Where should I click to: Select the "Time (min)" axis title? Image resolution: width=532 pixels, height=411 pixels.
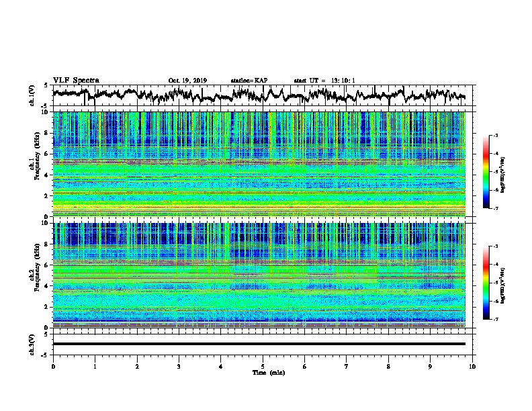pos(269,373)
